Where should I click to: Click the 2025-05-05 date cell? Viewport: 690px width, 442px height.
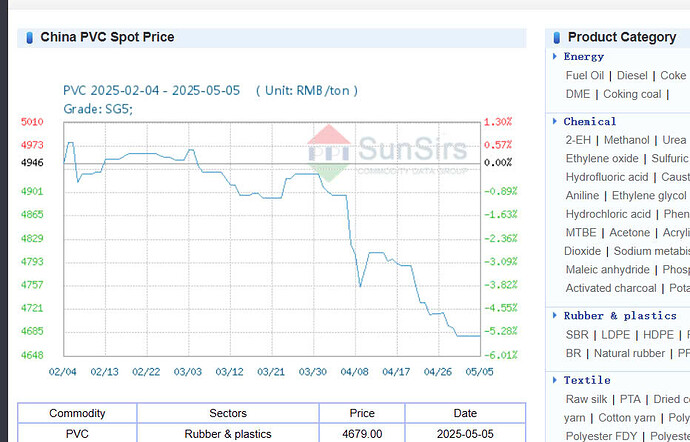[465, 434]
